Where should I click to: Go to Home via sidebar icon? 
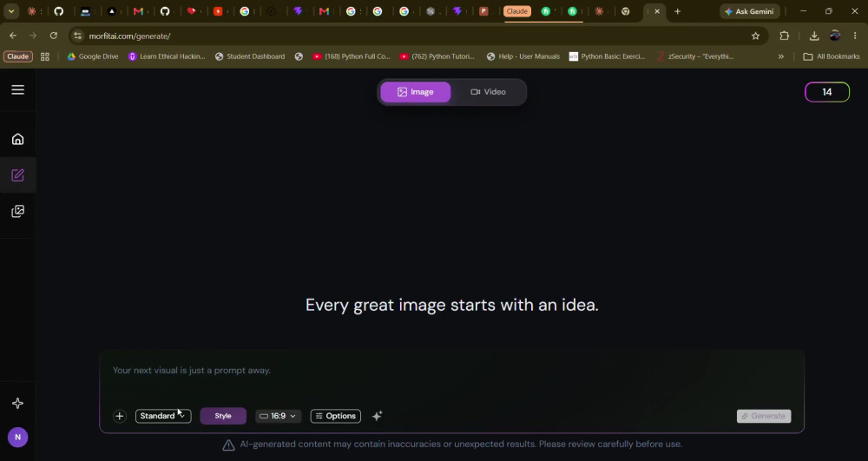(x=17, y=139)
